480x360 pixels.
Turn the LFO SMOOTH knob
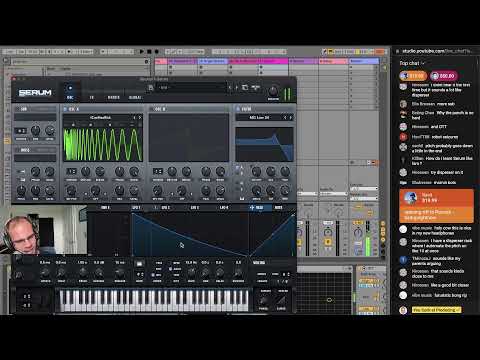(238, 273)
